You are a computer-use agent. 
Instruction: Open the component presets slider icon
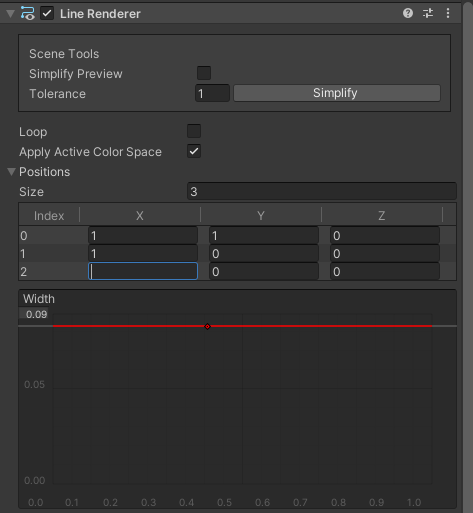click(428, 13)
